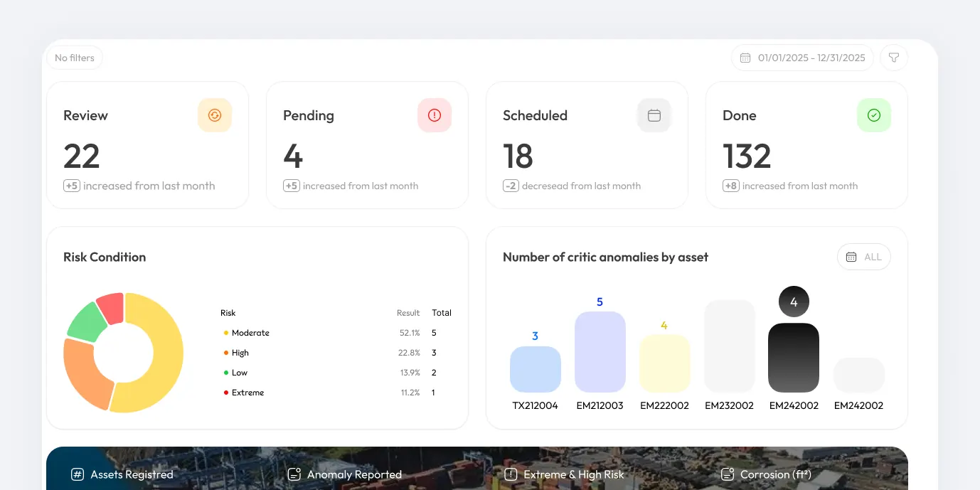Select the TX212004 blue bar
This screenshot has width=980, height=490.
(536, 369)
